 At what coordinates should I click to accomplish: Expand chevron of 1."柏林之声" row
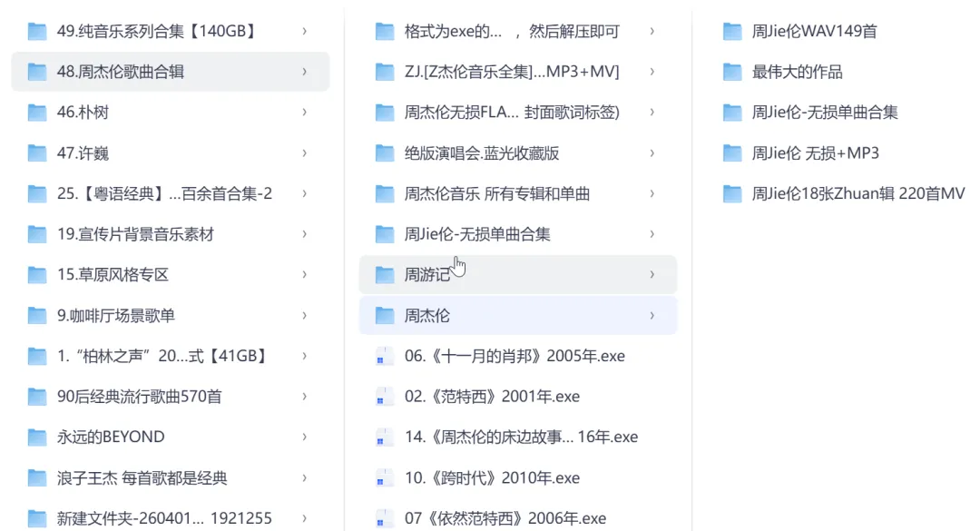tap(304, 357)
